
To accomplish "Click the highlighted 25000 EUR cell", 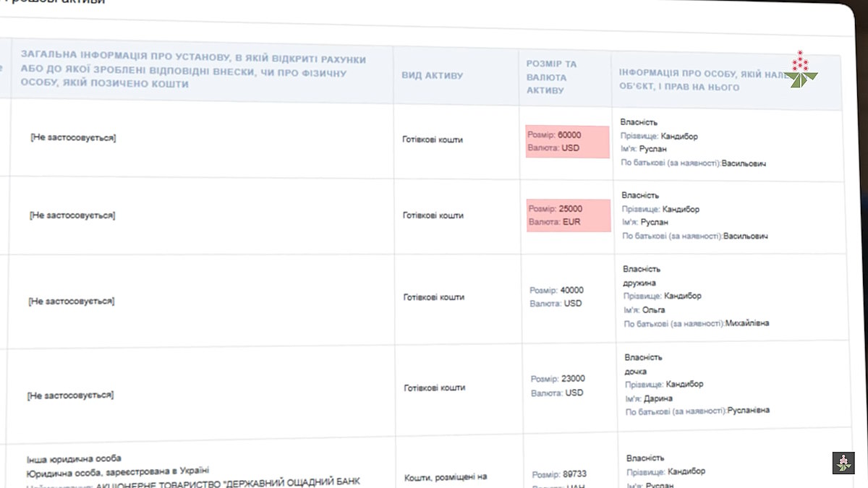I will tap(568, 215).
